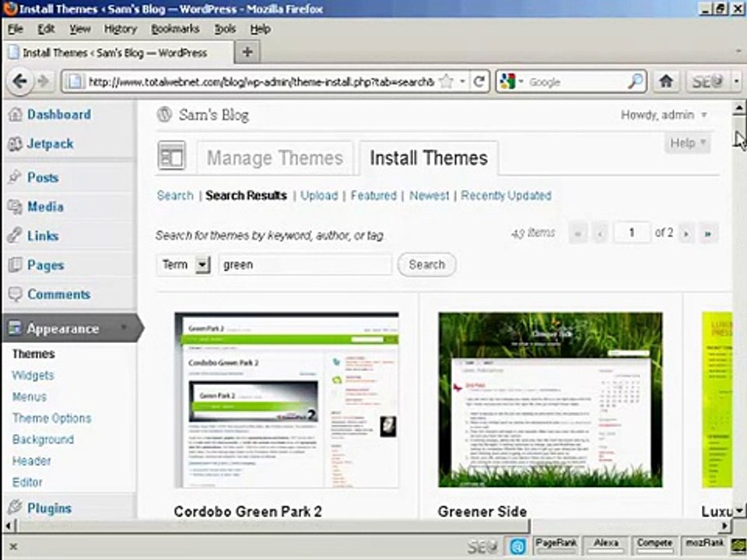Click the browser forward arrow button
Image resolution: width=747 pixels, height=560 pixels.
[x=44, y=82]
